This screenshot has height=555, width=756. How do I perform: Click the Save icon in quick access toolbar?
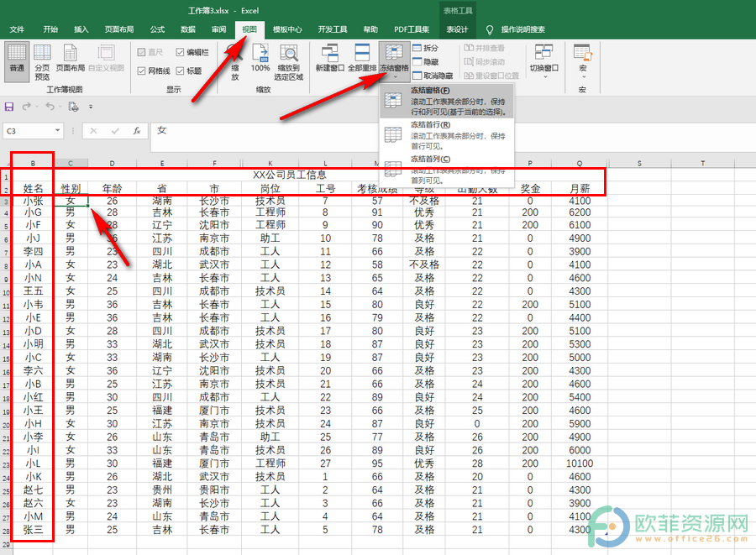click(x=9, y=107)
